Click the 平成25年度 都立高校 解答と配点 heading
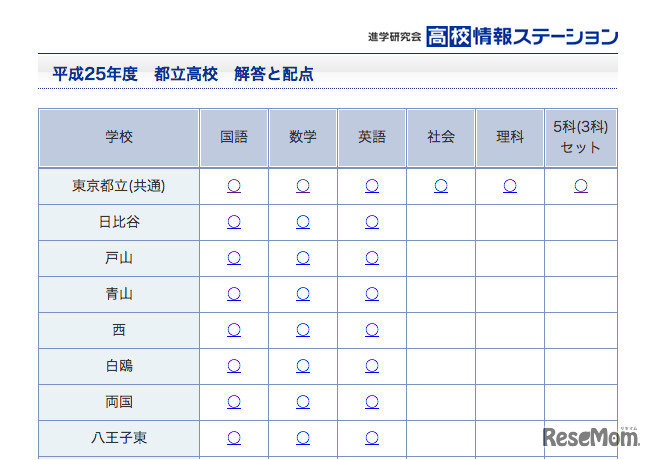 (x=183, y=74)
